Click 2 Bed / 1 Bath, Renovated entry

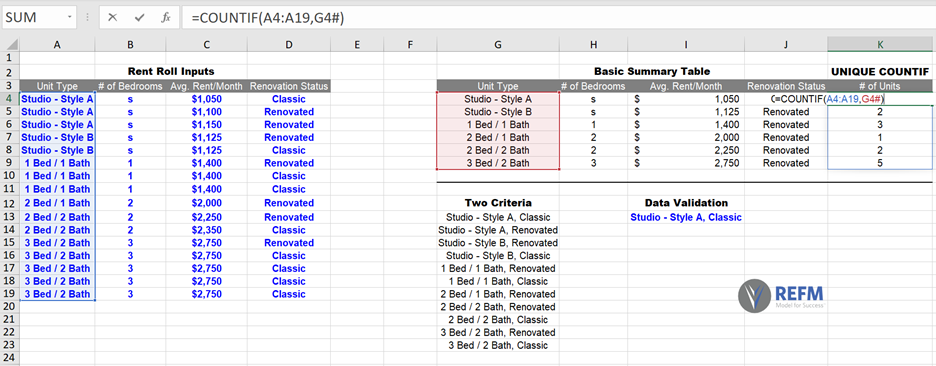[x=498, y=294]
